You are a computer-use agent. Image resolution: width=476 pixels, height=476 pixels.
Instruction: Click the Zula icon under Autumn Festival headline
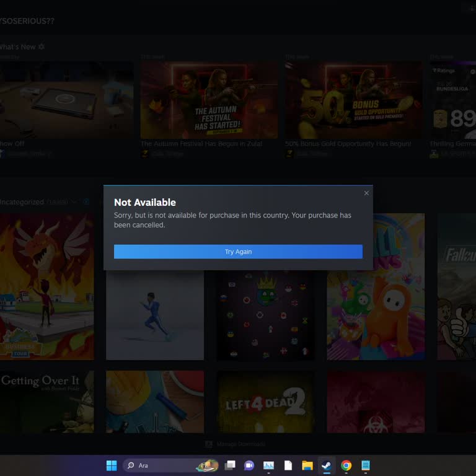pos(144,154)
